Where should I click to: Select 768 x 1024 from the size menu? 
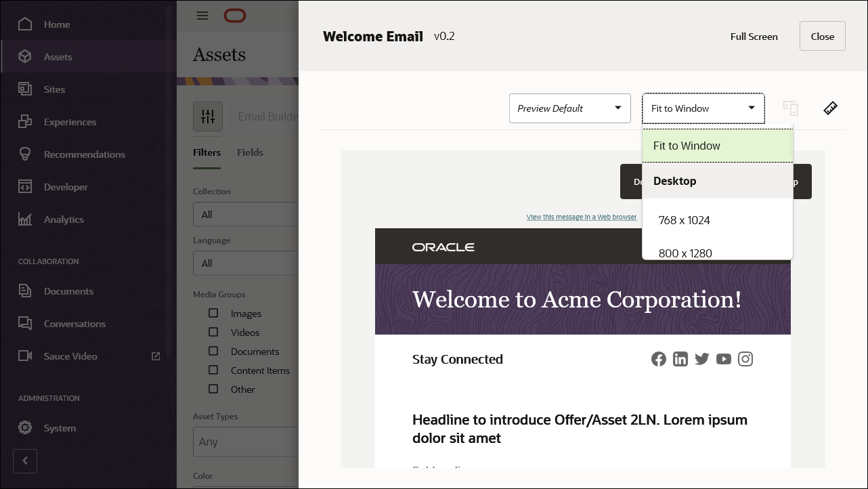click(685, 219)
